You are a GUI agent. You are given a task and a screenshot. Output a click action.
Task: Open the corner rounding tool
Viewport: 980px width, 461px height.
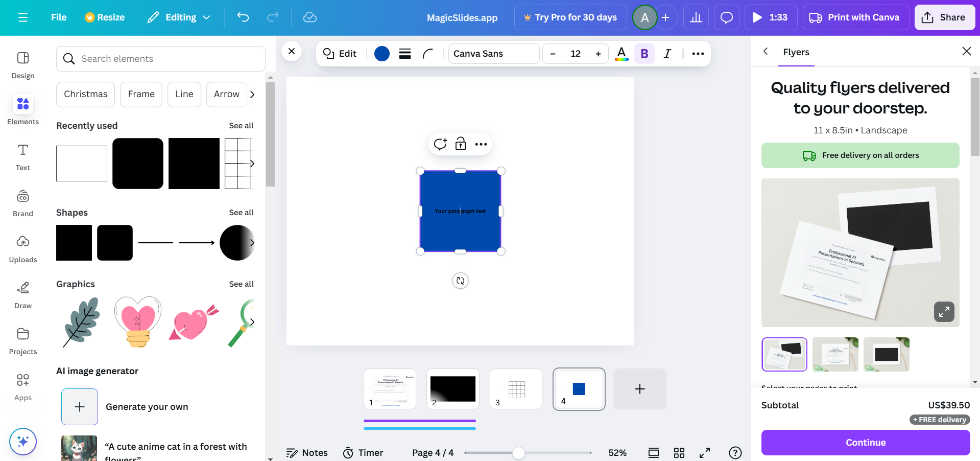(428, 54)
